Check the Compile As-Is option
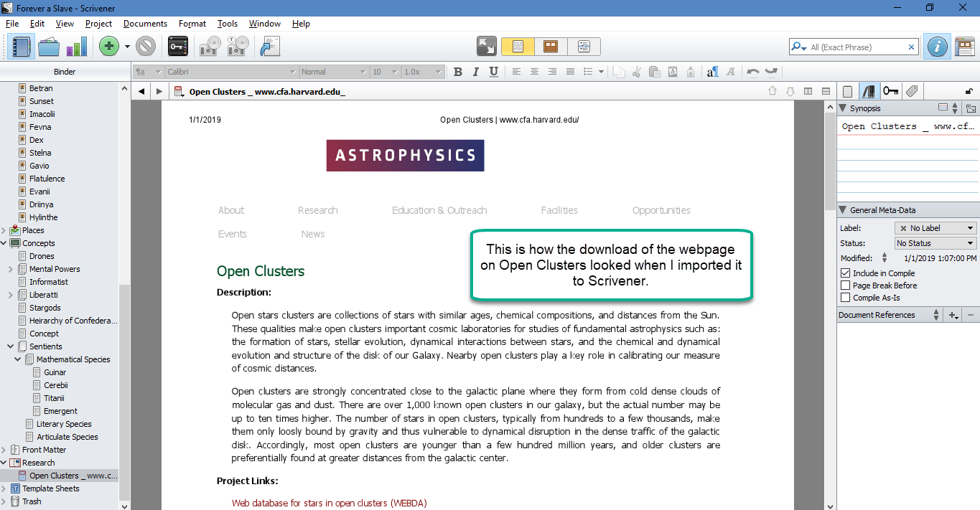Image resolution: width=980 pixels, height=510 pixels. (845, 298)
